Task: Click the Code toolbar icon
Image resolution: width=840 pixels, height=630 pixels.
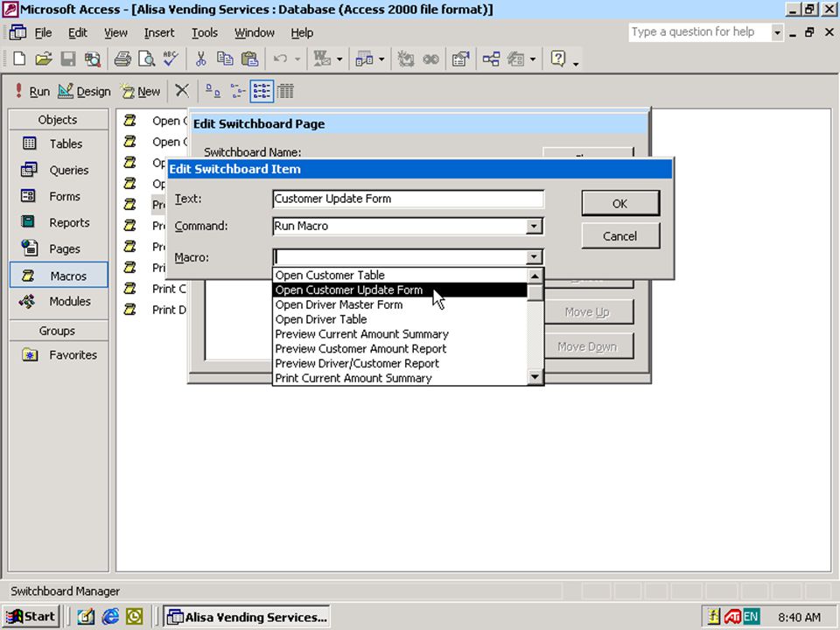Action: (x=405, y=59)
